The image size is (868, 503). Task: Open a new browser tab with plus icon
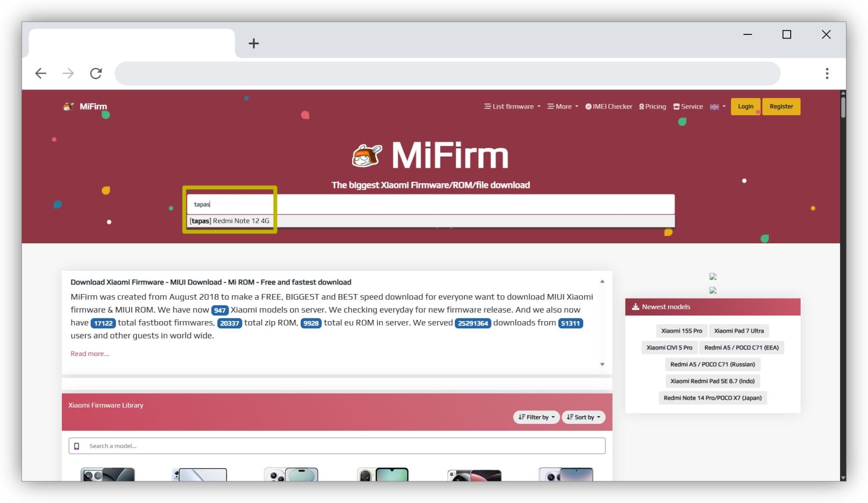pos(254,43)
